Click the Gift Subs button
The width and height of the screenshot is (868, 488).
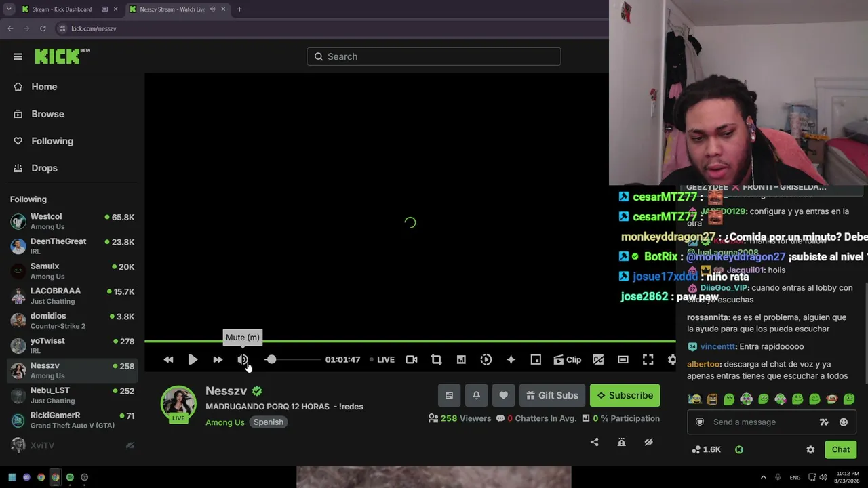click(x=552, y=395)
